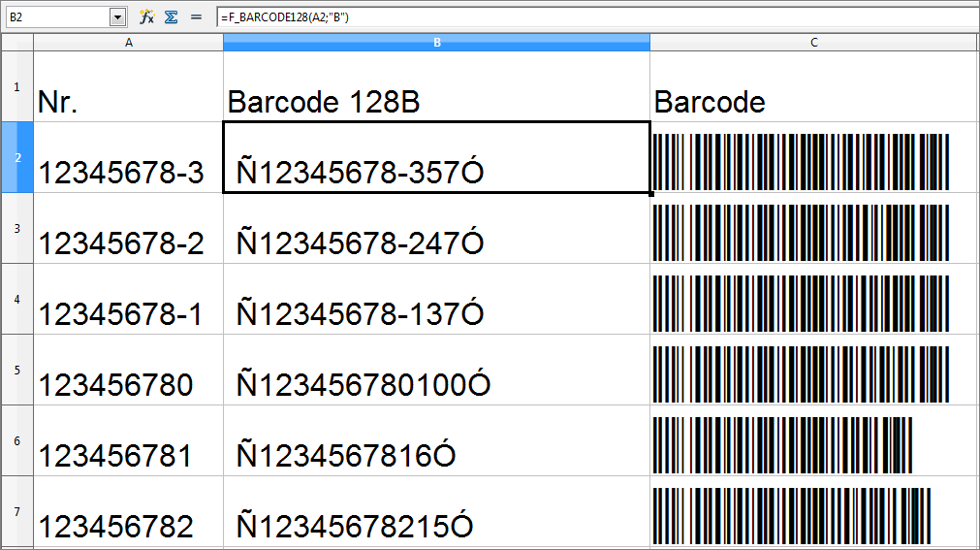Screen dimensions: 980x550
Task: Select row 7 header
Action: coord(16,511)
